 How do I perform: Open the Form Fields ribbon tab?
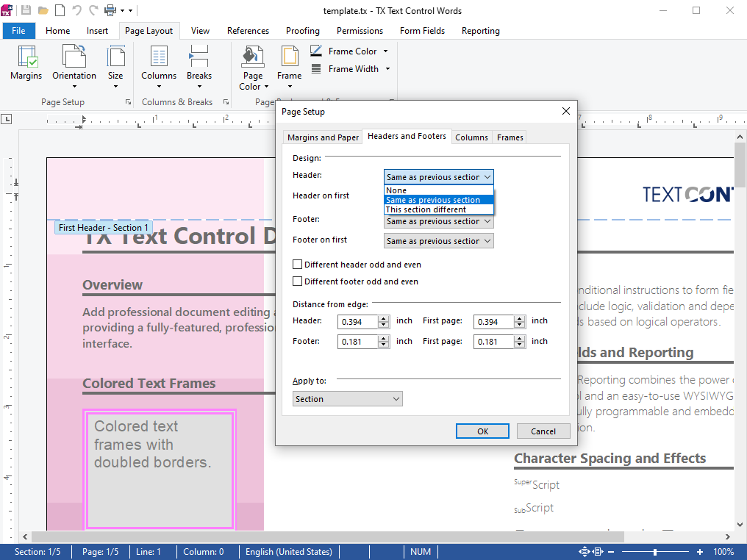tap(423, 31)
